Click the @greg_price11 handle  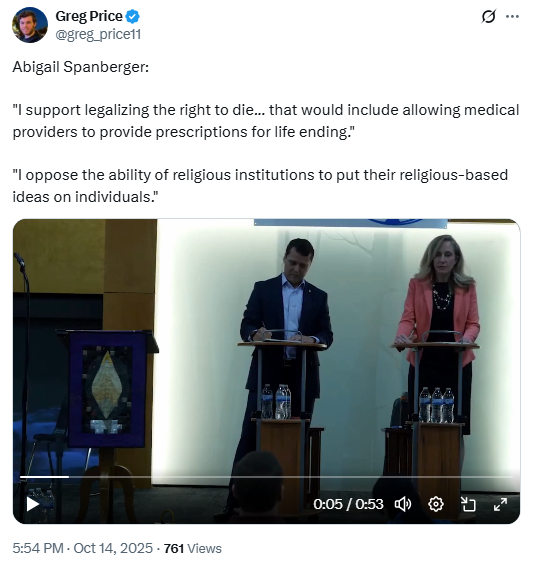pos(98,34)
